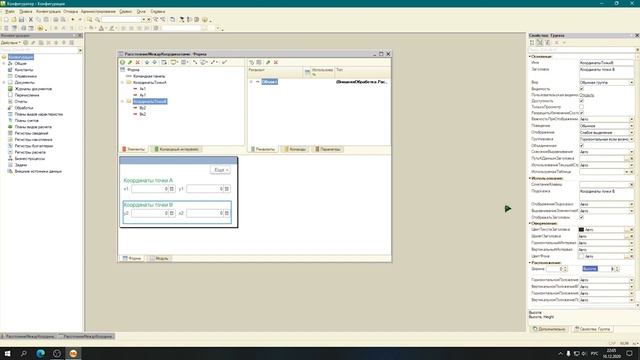Open the Конфигурация menu
This screenshot has width=640, height=360.
click(48, 11)
